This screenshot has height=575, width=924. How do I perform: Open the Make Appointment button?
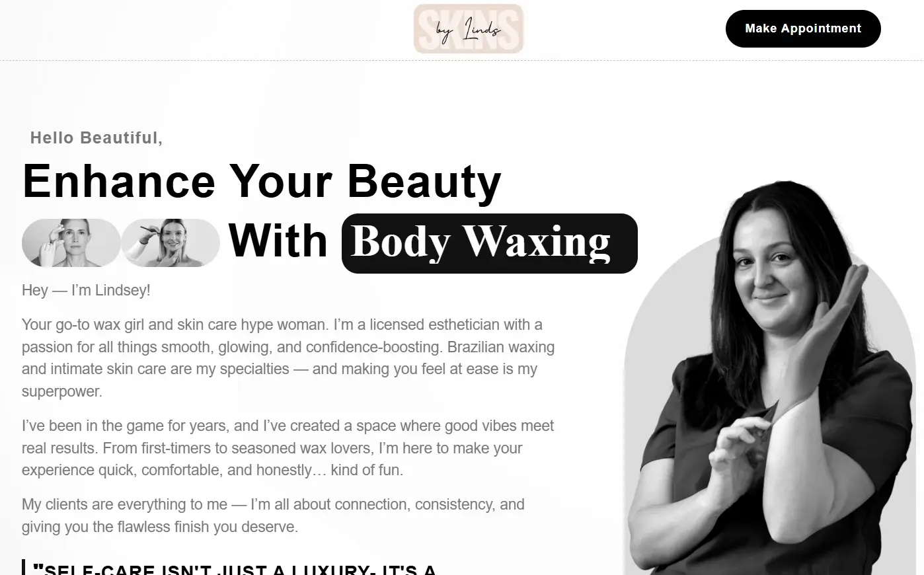click(x=803, y=28)
